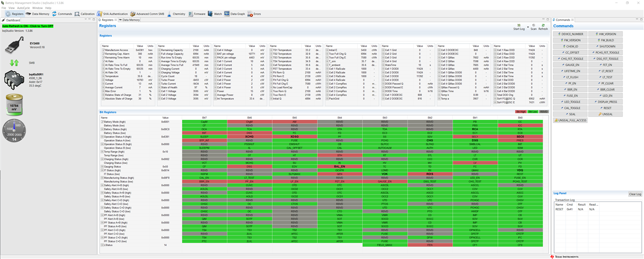Open the Window menu
Screen dimensions: 644x259
click(37, 8)
